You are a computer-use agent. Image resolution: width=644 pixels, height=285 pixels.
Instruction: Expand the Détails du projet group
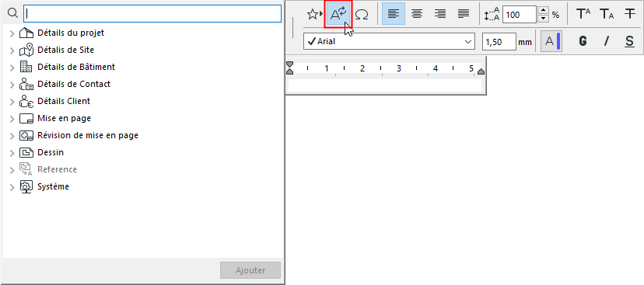click(x=12, y=33)
